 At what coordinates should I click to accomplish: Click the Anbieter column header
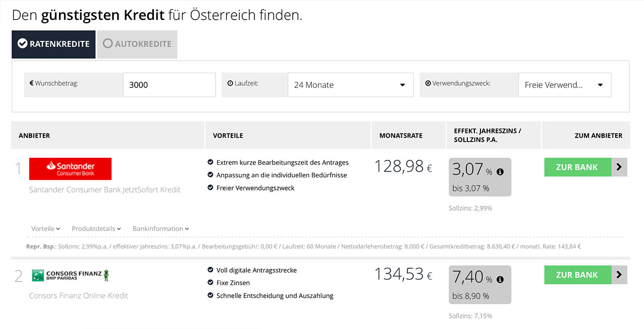coord(108,135)
